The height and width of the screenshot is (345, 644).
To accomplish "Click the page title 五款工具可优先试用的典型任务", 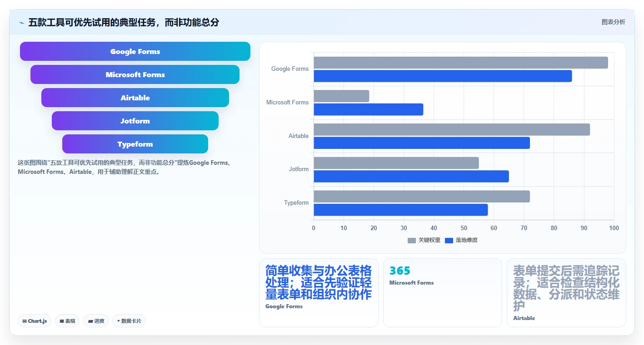I will pyautogui.click(x=124, y=22).
